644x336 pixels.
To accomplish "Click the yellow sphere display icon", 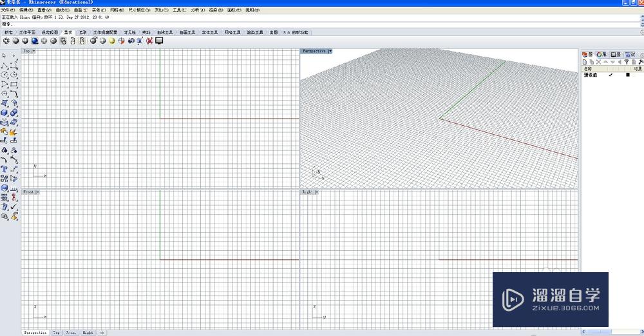I will tap(111, 41).
